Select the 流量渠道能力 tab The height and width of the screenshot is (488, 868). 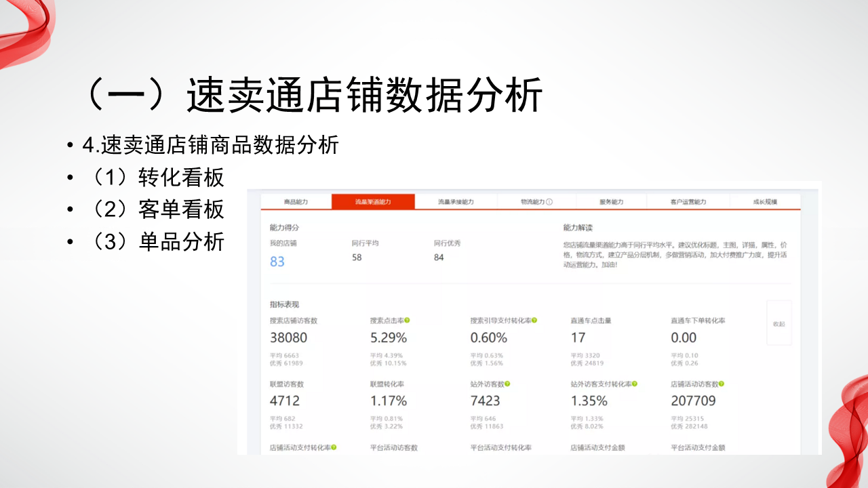[x=373, y=202]
